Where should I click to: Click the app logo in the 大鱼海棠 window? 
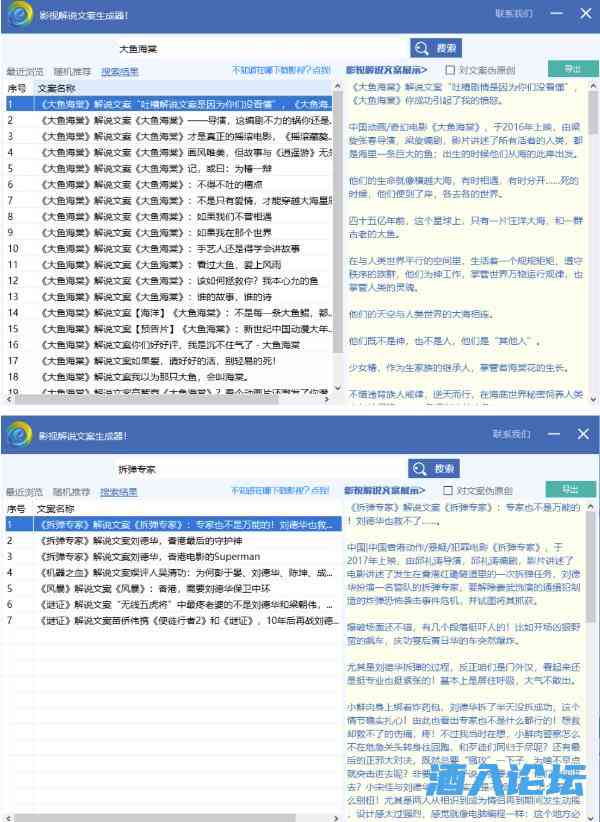tap(19, 15)
